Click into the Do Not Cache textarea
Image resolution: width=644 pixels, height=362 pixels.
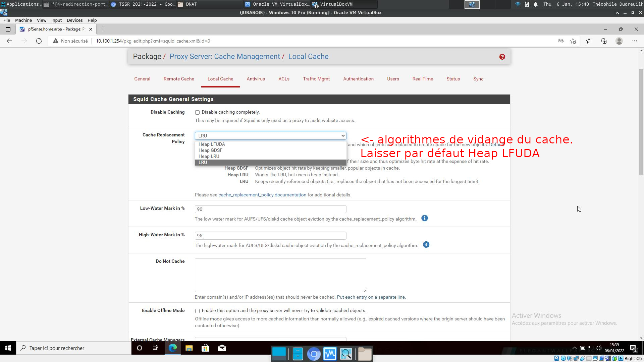point(280,275)
